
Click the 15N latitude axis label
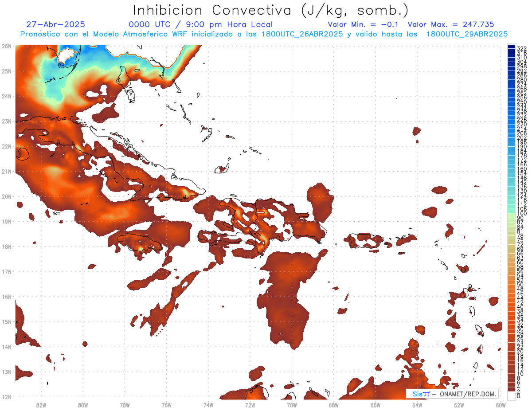point(6,321)
